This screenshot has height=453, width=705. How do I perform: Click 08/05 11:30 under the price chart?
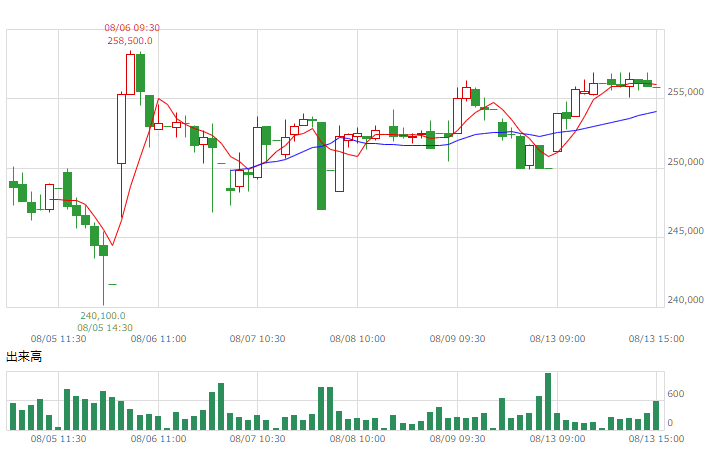tap(58, 339)
